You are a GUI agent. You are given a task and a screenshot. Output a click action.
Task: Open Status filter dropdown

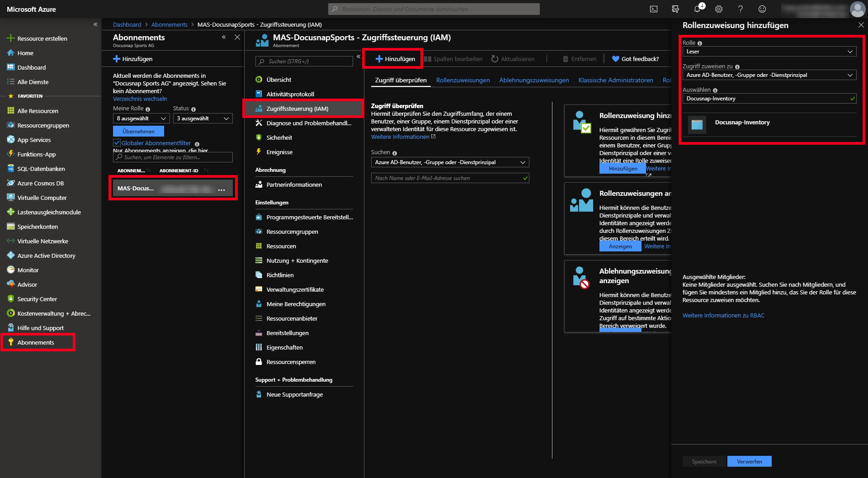pos(203,118)
